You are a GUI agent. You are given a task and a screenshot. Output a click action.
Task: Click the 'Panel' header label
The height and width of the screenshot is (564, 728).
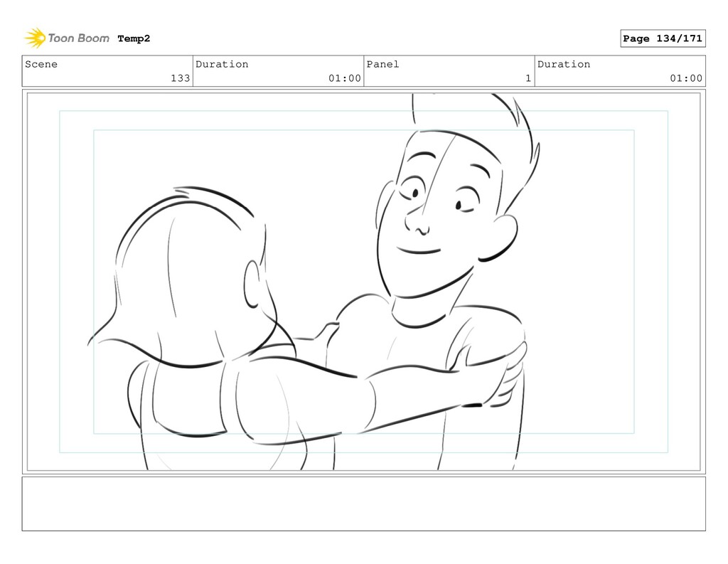pyautogui.click(x=382, y=64)
